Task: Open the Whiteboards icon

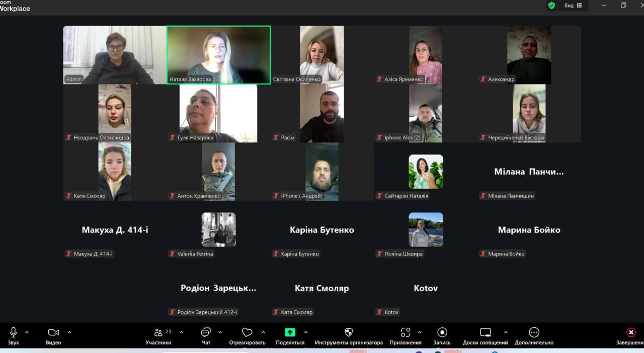Action: tap(485, 332)
